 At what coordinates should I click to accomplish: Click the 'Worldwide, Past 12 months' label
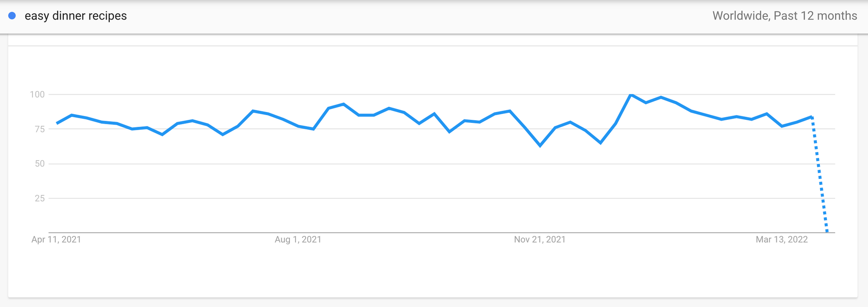pos(785,16)
